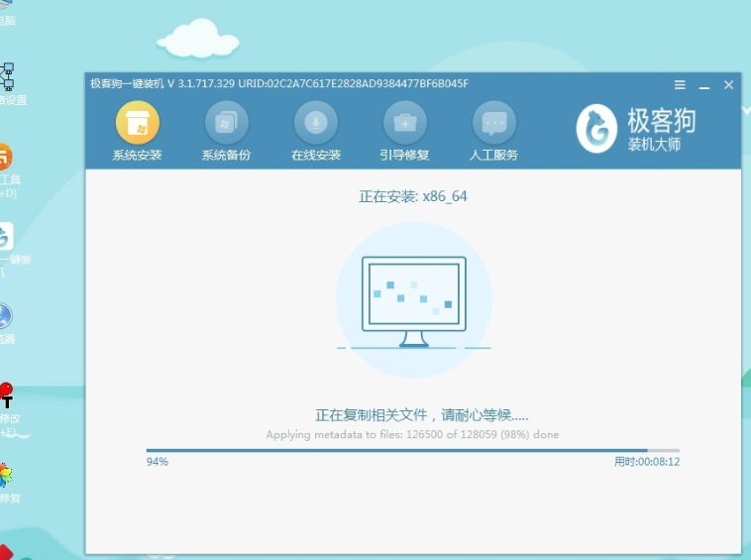This screenshot has width=751, height=560.
Task: Open the 引导修复 toolbox icon
Action: point(404,123)
